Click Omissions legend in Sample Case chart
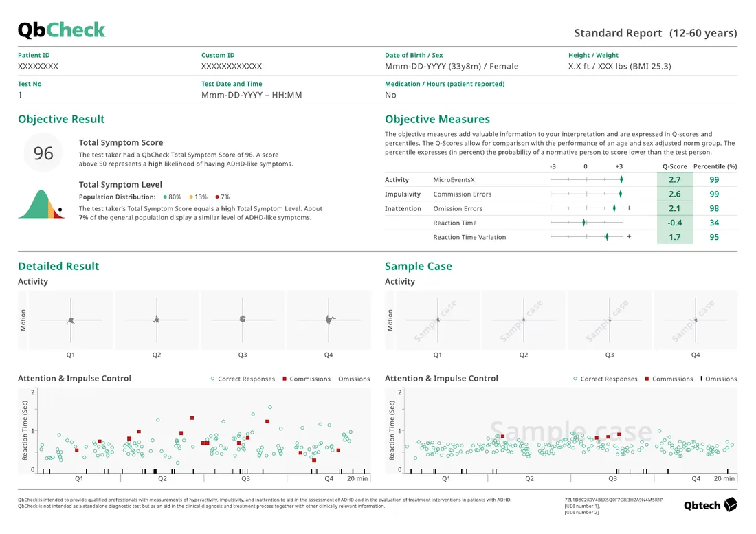This screenshot has width=756, height=534. pyautogui.click(x=718, y=379)
